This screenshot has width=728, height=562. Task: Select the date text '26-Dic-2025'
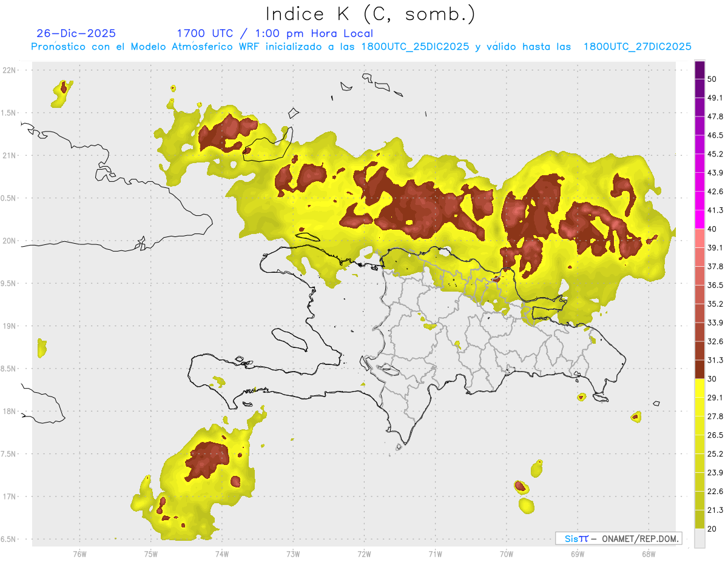pyautogui.click(x=76, y=33)
